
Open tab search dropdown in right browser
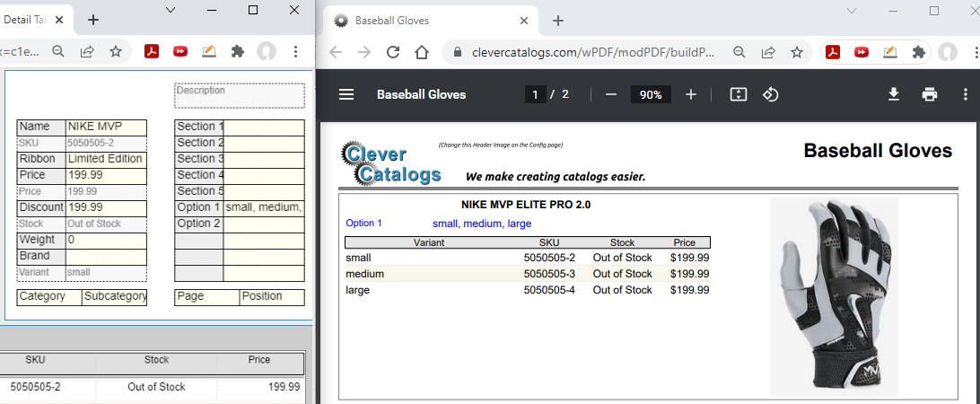point(852,11)
